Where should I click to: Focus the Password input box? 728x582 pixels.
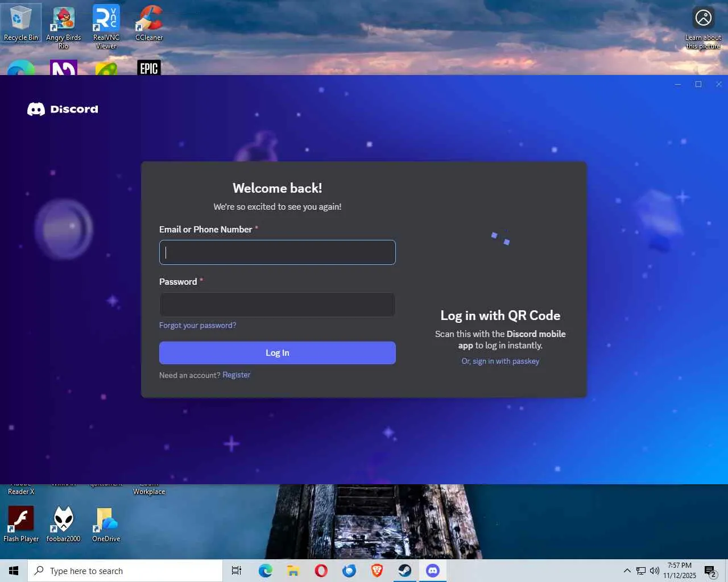pos(278,305)
